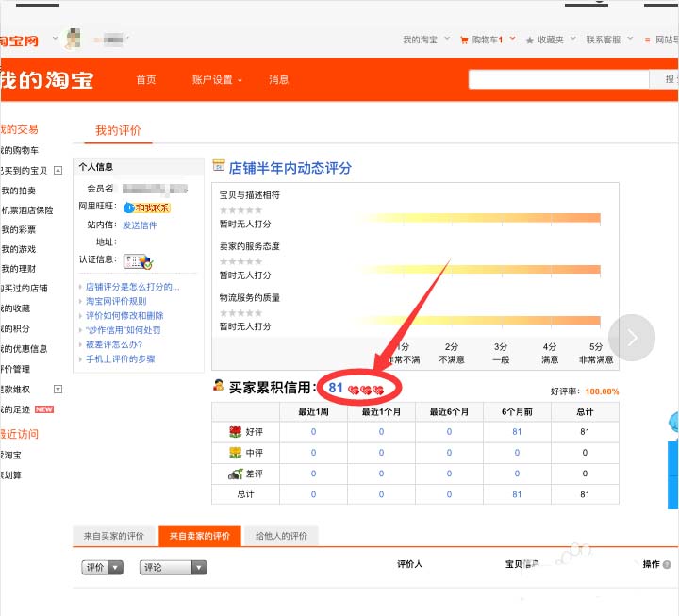
Task: Open 淘宝网评价规则 link
Action: click(x=116, y=301)
